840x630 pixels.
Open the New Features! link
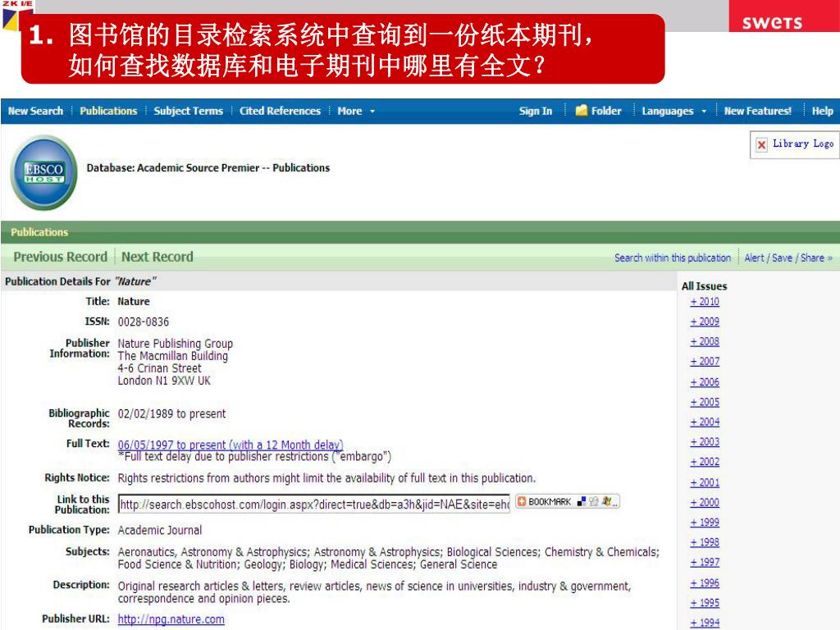(757, 111)
